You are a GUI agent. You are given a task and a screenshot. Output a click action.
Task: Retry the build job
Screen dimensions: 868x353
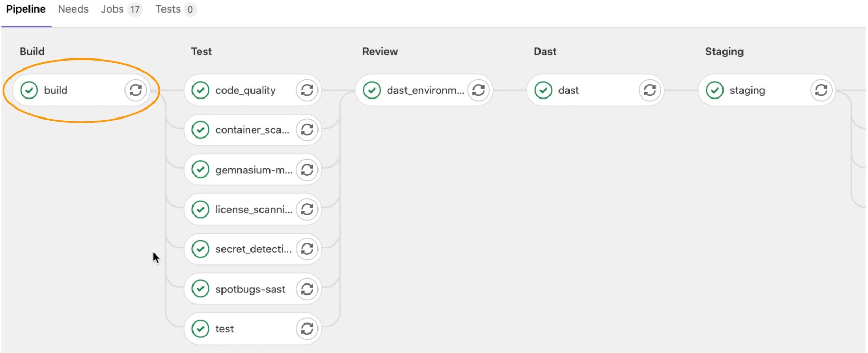pyautogui.click(x=136, y=90)
